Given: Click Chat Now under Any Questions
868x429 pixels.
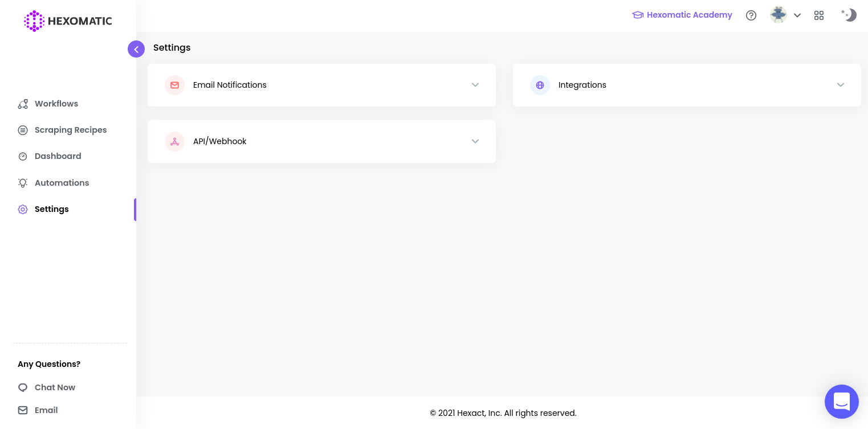Looking at the screenshot, I should click(55, 387).
